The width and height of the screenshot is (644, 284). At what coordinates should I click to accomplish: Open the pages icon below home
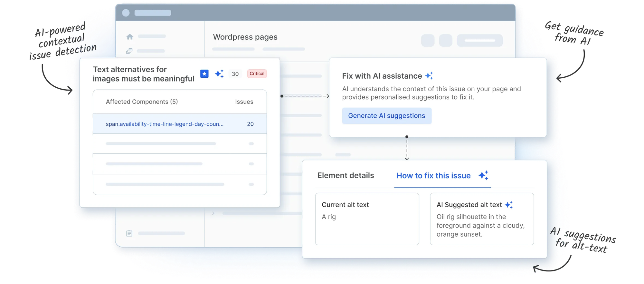(129, 51)
